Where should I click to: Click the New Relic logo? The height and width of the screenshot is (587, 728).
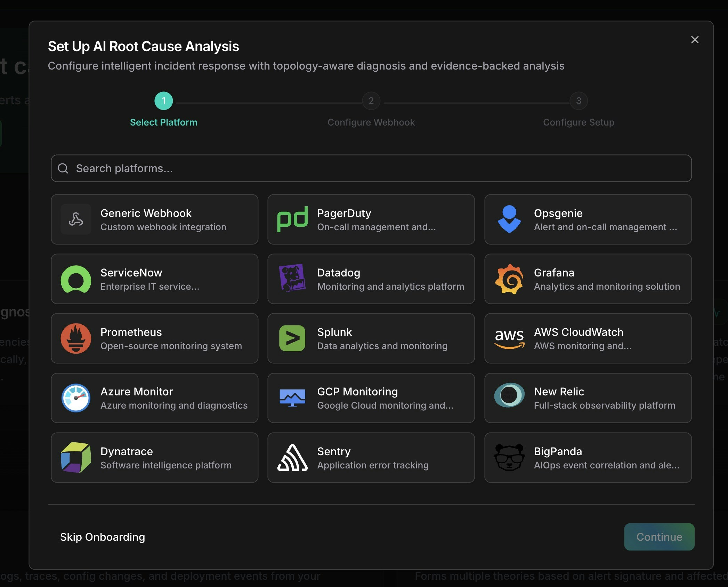(509, 398)
